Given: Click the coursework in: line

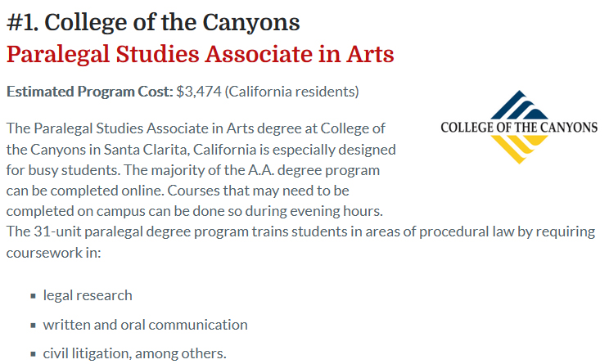Looking at the screenshot, I should (x=53, y=253).
